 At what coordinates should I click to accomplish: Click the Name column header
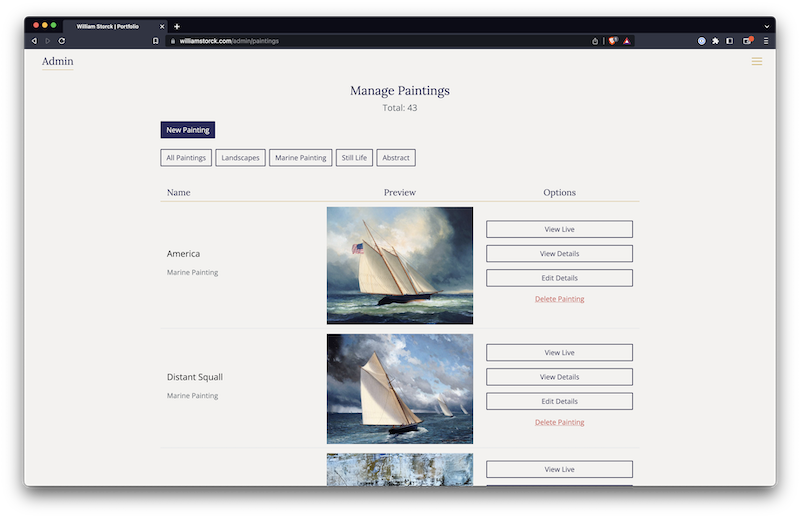coord(179,192)
